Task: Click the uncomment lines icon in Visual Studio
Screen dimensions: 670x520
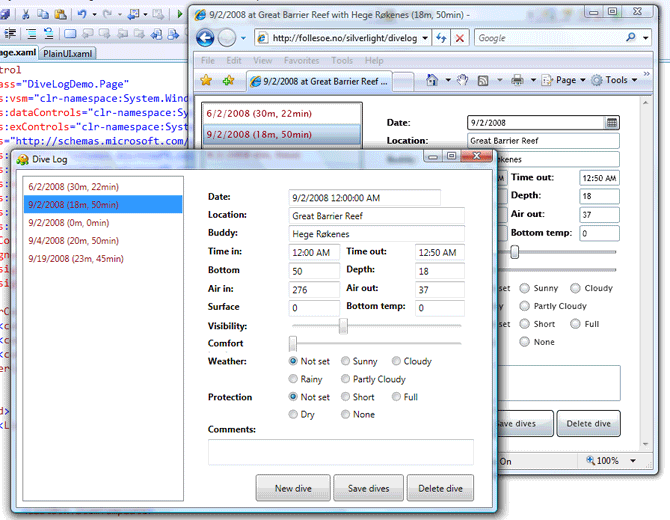Action: tap(49, 33)
